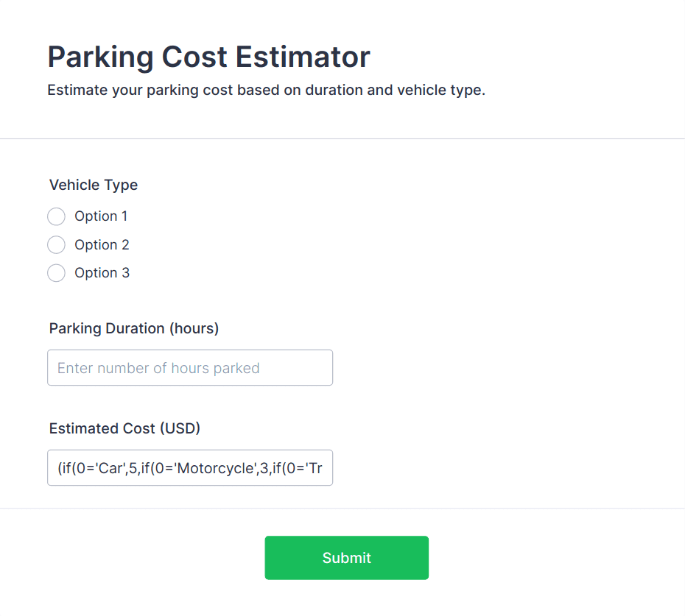685x616 pixels.
Task: Click the "Option 3" label text
Action: [x=102, y=273]
